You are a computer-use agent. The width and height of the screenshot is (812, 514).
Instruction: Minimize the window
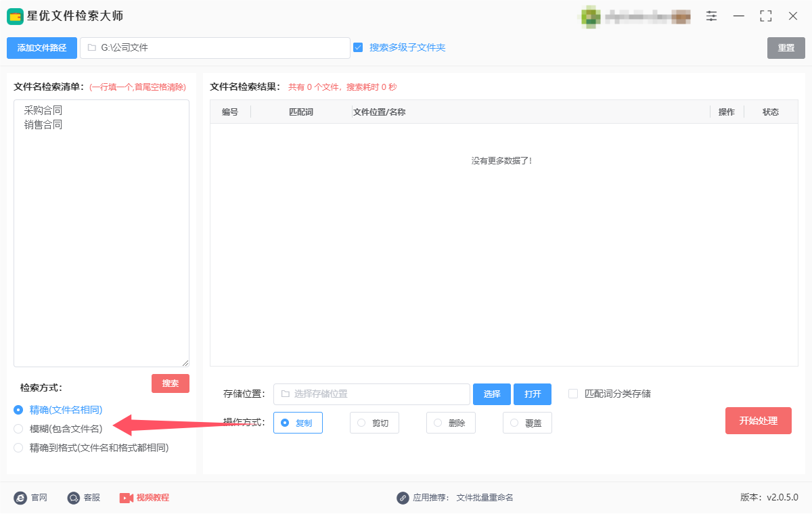[739, 16]
